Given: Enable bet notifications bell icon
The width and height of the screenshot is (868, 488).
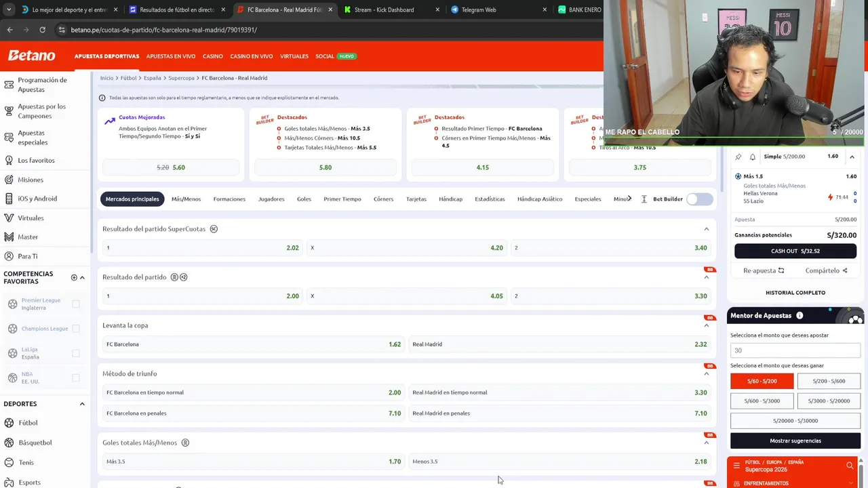Looking at the screenshot, I should coord(753,157).
